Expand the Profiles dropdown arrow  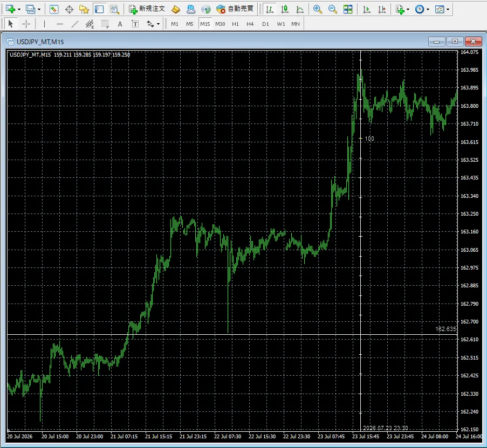pos(39,9)
